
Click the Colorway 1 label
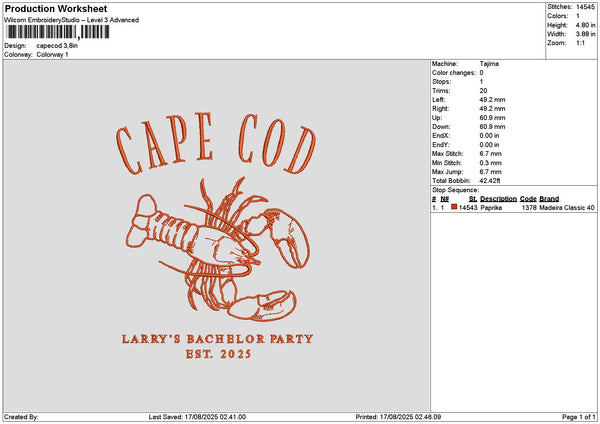pyautogui.click(x=52, y=54)
